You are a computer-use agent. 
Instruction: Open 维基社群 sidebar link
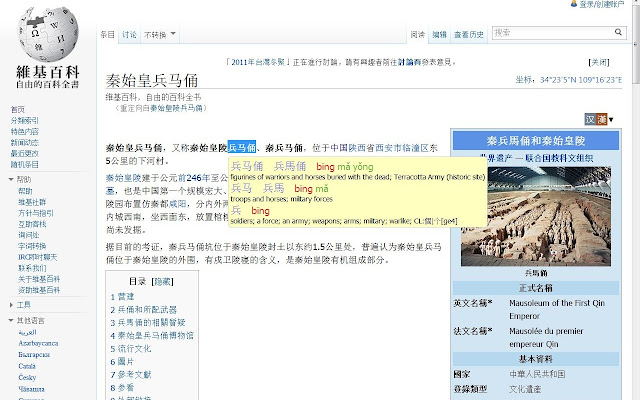click(32, 202)
